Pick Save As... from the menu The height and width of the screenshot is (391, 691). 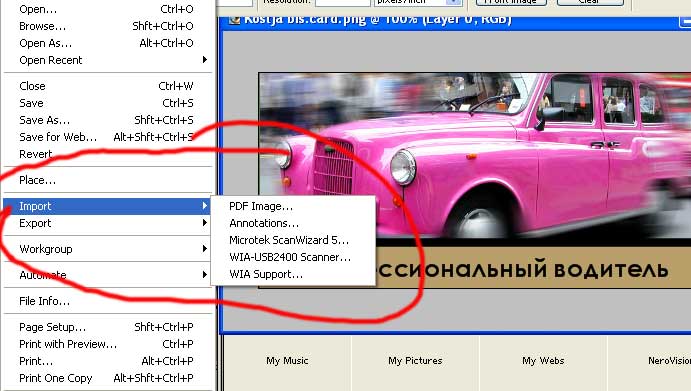click(x=108, y=120)
